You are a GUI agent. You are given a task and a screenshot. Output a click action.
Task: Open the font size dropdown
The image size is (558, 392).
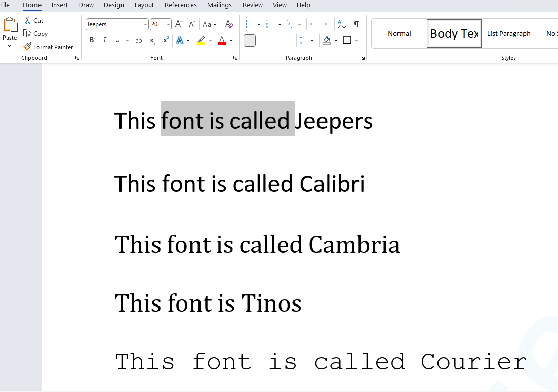pyautogui.click(x=168, y=24)
